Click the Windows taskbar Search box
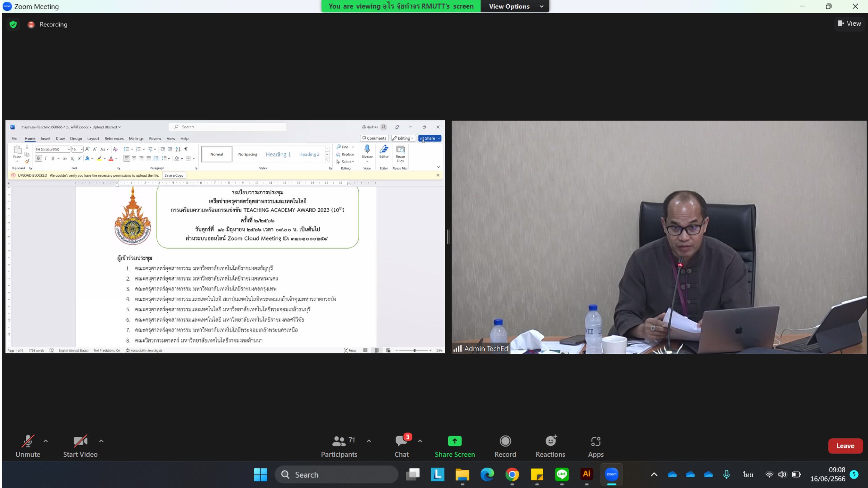 (336, 474)
